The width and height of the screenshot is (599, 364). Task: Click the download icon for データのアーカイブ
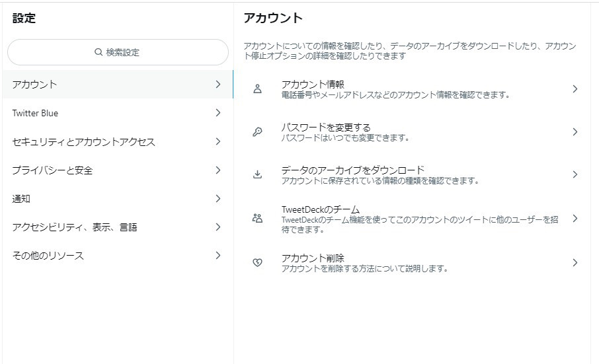257,175
